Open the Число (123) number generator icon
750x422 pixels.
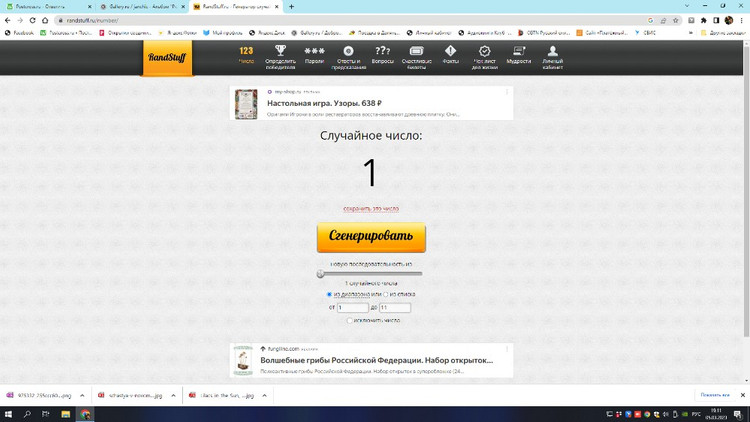pos(246,51)
